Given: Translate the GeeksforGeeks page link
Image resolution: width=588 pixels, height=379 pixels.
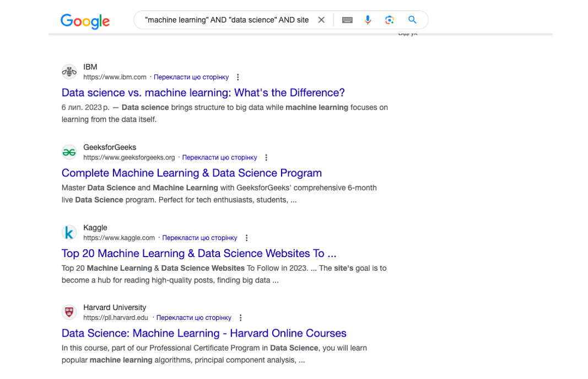Looking at the screenshot, I should coord(220,158).
